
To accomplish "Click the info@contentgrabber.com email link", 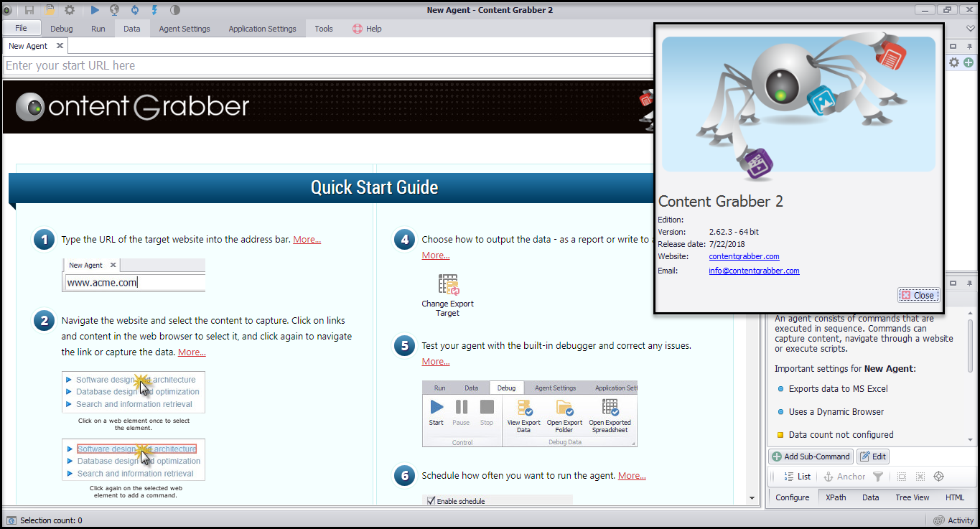I will tap(754, 271).
